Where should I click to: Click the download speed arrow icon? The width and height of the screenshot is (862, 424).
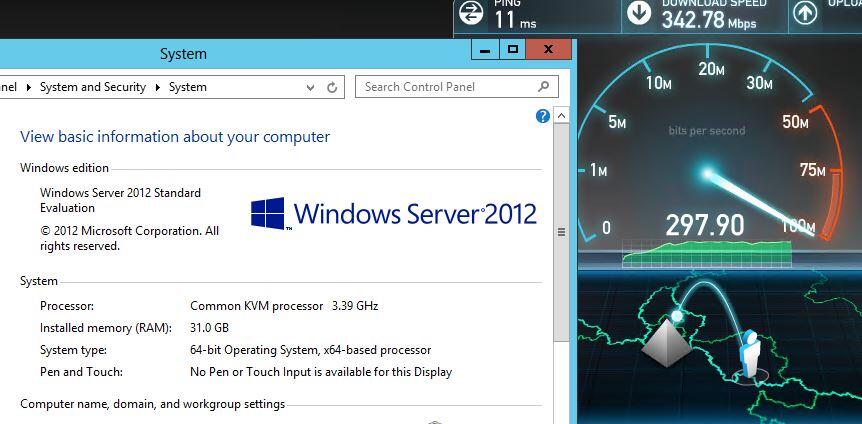[x=639, y=14]
